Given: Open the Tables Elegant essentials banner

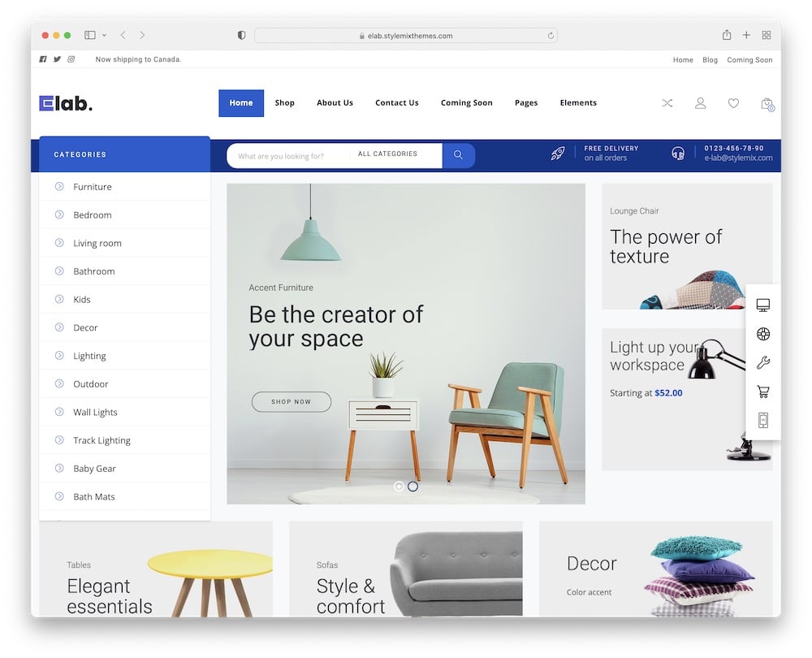Looking at the screenshot, I should [x=156, y=569].
